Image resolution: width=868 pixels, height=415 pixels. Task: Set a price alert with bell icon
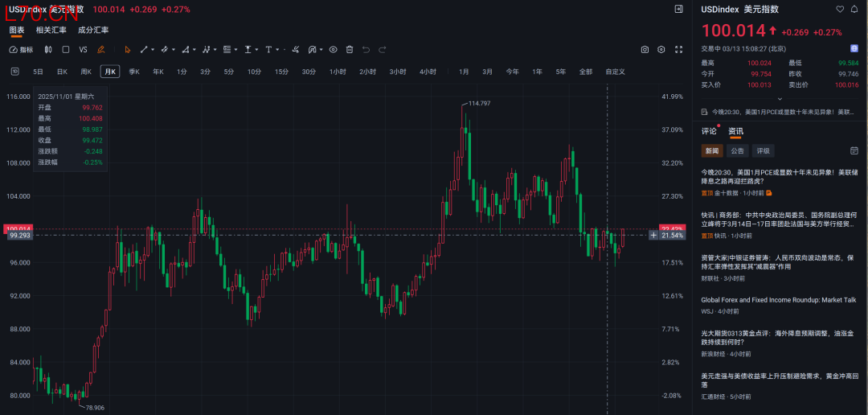854,10
